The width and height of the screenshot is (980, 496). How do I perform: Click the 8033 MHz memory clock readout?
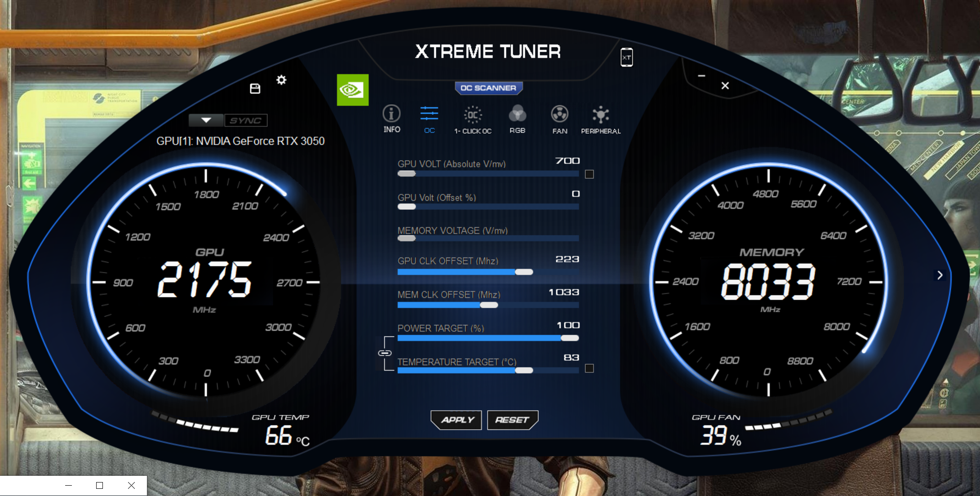(x=768, y=281)
